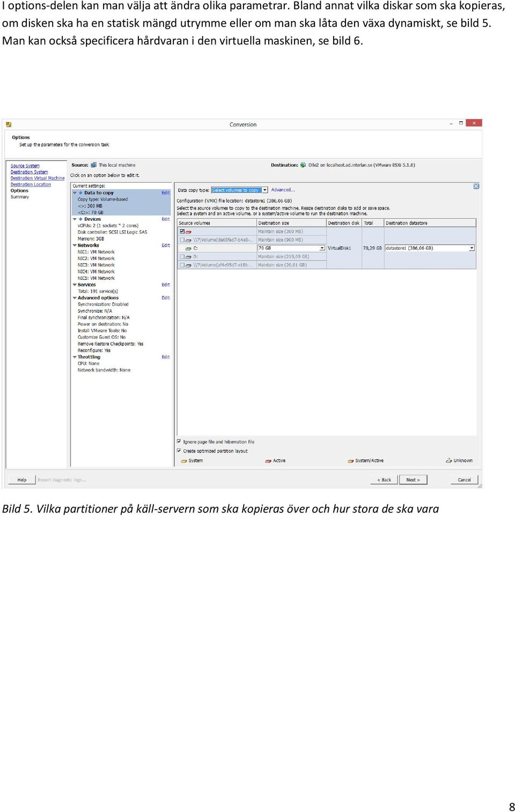Click Edit for Devices

[166, 219]
